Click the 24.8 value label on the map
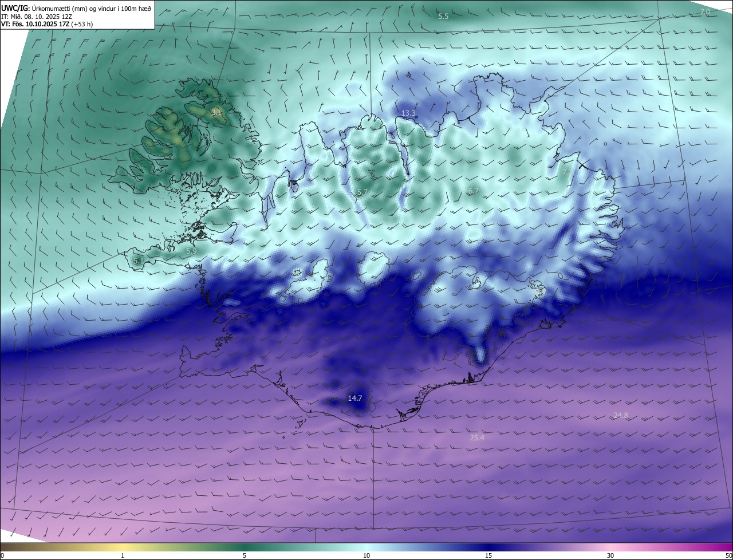Image resolution: width=733 pixels, height=560 pixels. click(621, 416)
